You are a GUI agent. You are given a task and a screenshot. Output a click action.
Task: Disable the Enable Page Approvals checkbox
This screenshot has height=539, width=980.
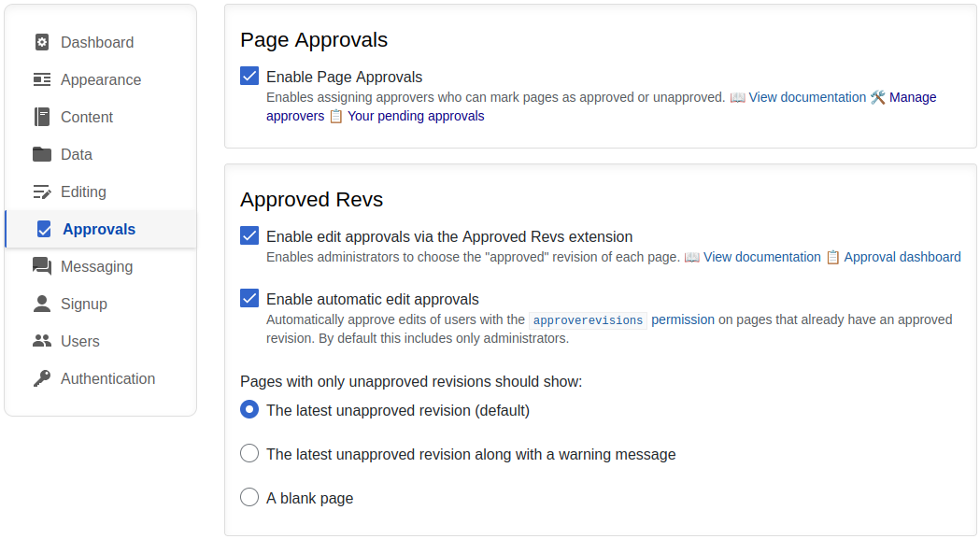pos(249,76)
